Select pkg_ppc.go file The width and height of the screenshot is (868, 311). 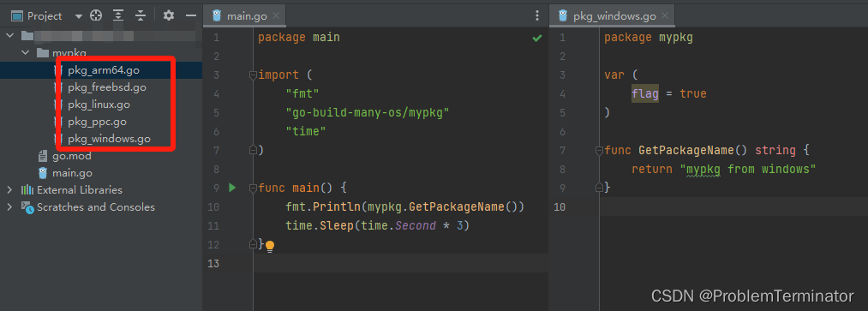pos(97,122)
